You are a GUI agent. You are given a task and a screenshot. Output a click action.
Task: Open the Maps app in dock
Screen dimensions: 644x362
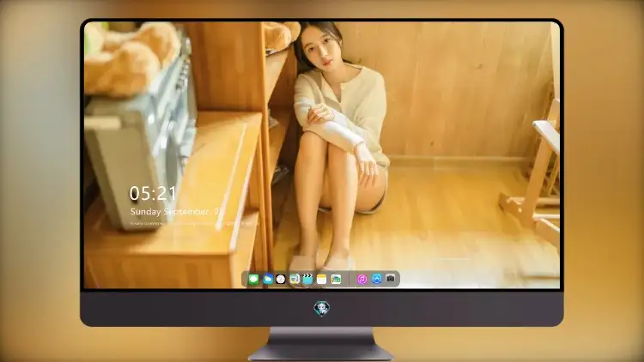tap(336, 279)
